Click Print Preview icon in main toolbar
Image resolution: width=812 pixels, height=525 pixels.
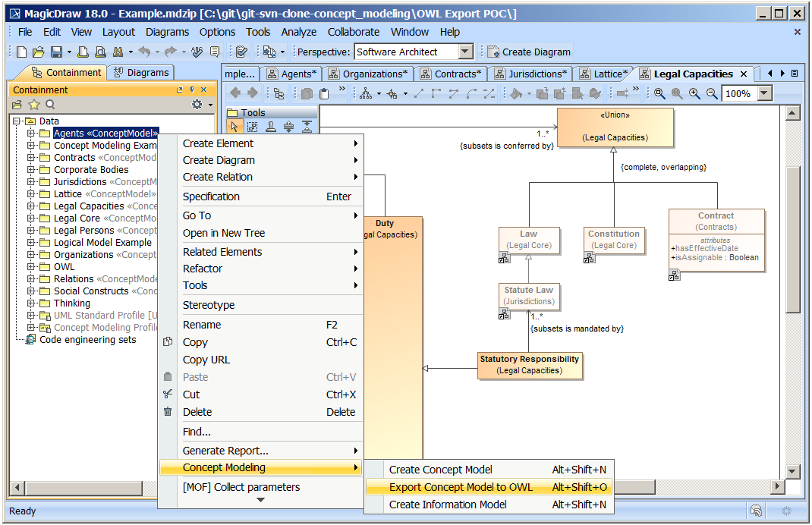pos(100,52)
